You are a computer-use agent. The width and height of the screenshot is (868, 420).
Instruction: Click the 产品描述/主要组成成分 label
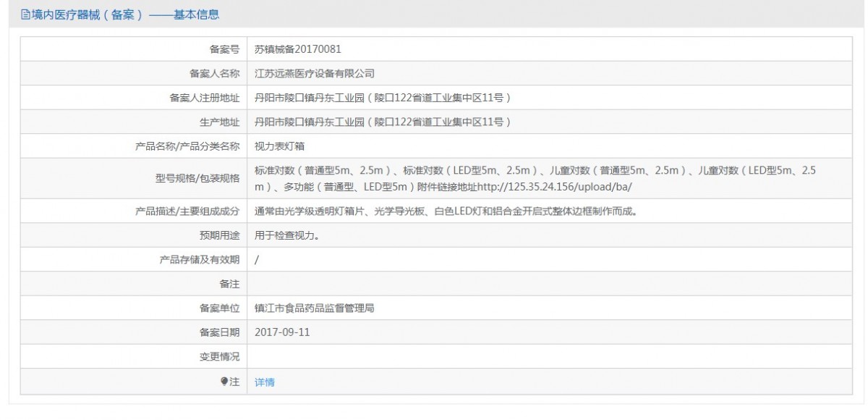(187, 211)
